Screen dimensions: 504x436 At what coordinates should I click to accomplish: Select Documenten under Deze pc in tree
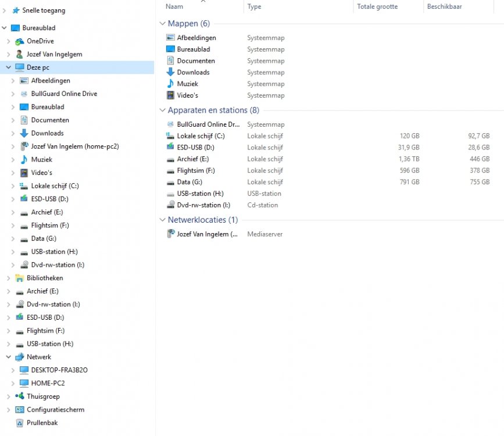pos(50,120)
